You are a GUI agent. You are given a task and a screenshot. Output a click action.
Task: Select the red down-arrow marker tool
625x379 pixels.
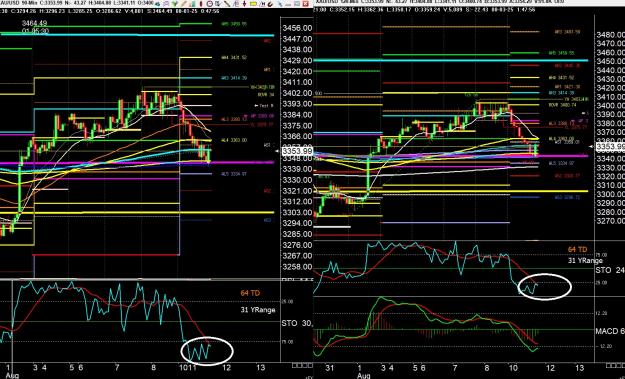[x=244, y=4]
